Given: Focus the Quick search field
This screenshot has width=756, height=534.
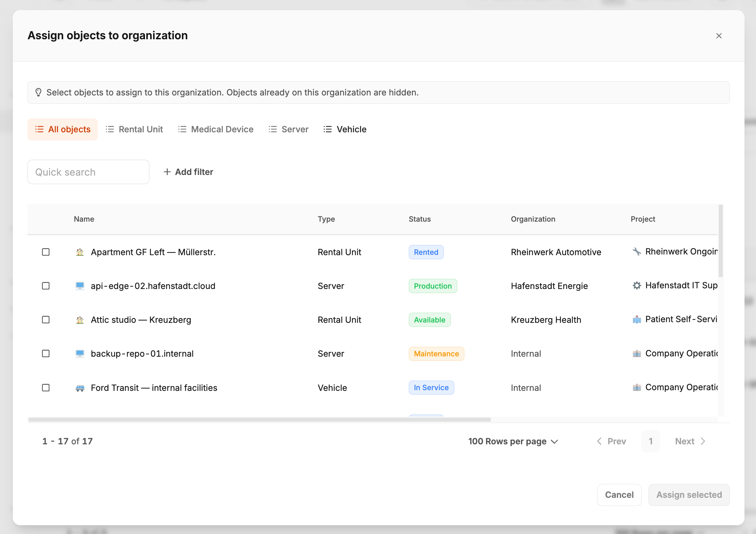Looking at the screenshot, I should click(88, 172).
